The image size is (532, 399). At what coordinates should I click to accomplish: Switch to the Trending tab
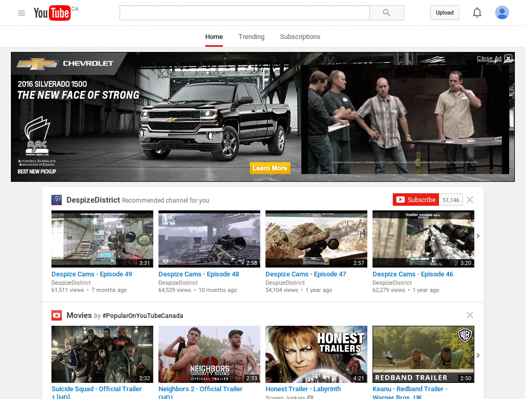point(251,37)
